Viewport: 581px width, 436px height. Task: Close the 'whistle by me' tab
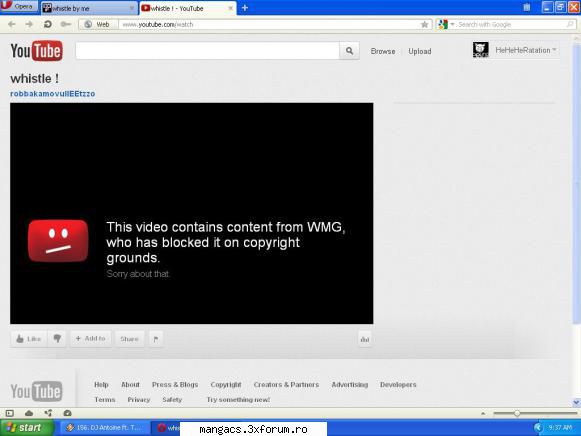point(132,8)
